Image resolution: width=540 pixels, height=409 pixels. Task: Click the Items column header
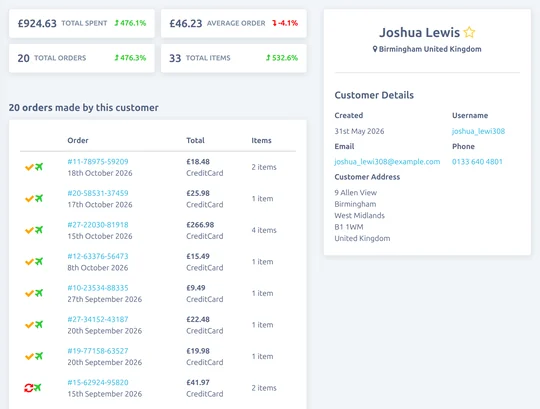261,140
